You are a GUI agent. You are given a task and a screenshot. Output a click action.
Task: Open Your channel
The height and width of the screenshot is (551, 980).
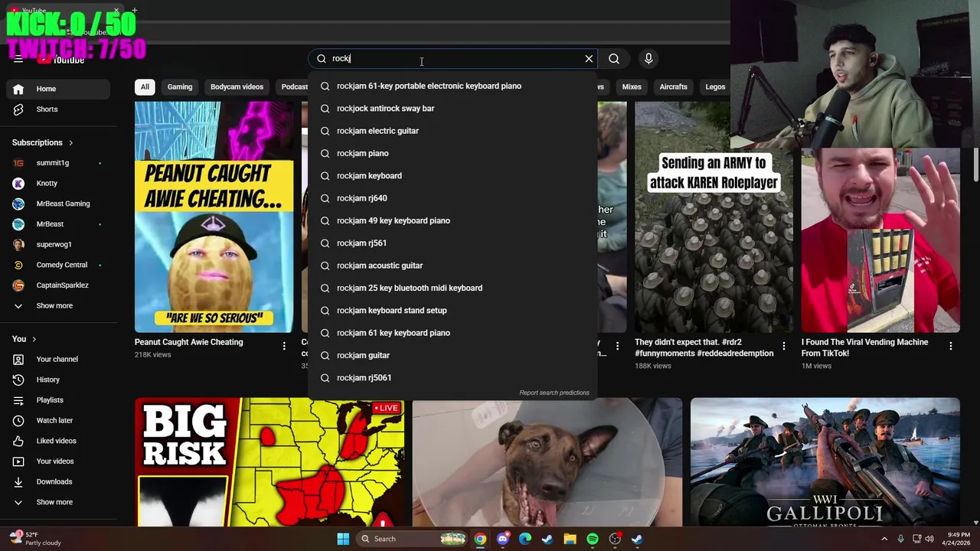tap(58, 359)
